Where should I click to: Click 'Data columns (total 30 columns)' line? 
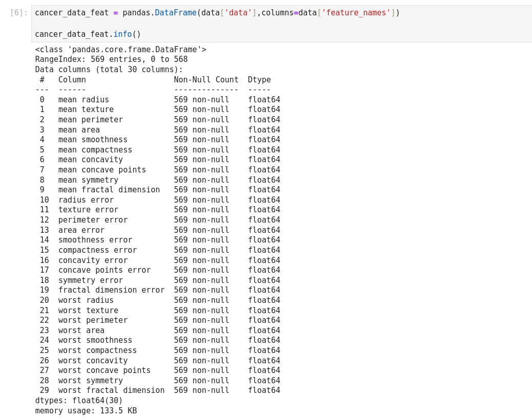(x=109, y=70)
